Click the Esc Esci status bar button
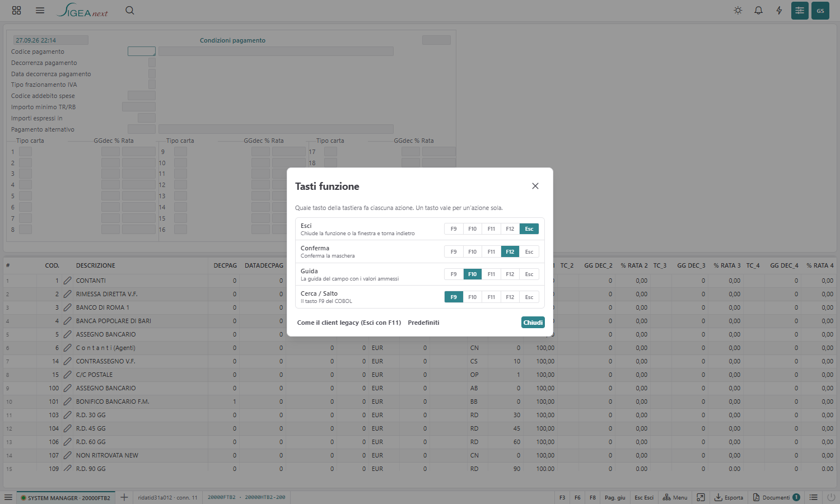This screenshot has height=504, width=840. coord(644,497)
